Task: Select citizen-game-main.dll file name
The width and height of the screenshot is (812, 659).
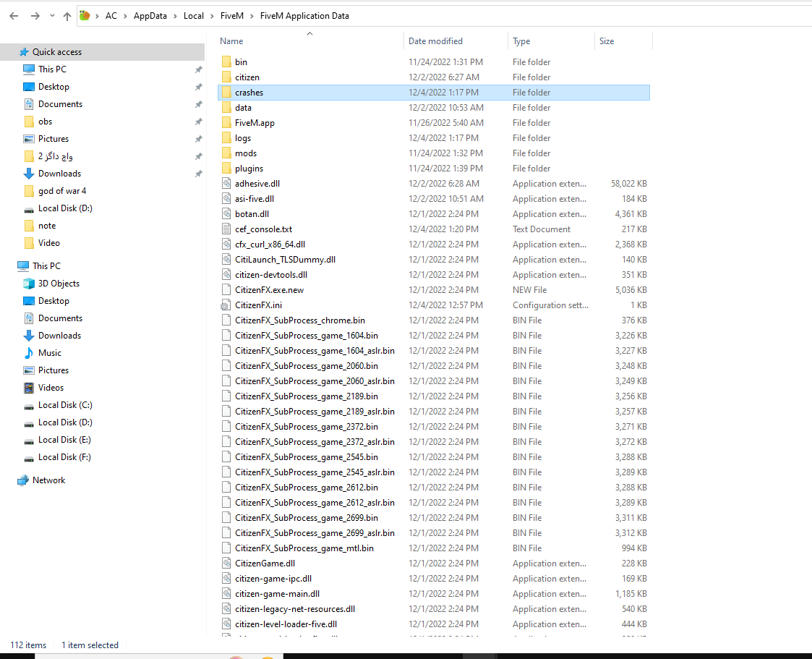Action: pos(277,594)
